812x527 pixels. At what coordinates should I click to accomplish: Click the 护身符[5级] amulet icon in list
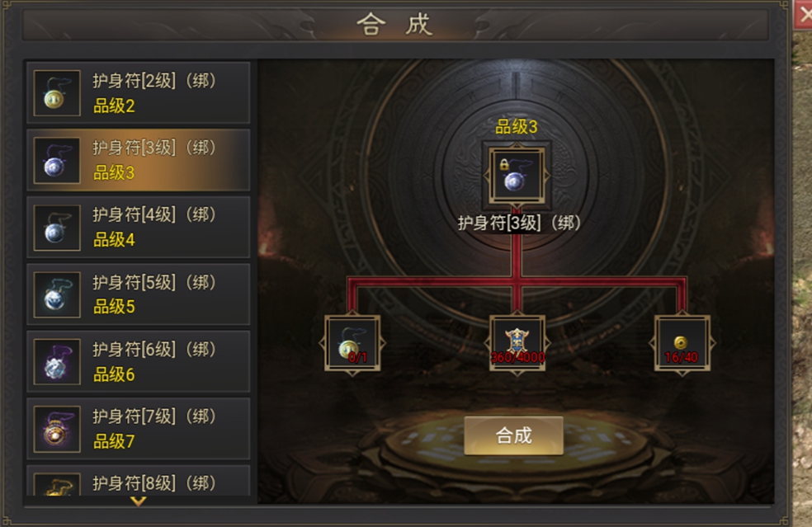[57, 294]
